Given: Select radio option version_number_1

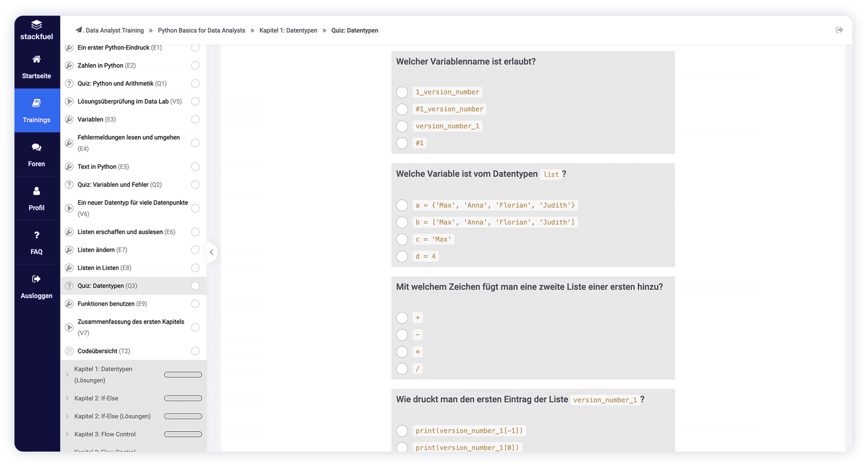Looking at the screenshot, I should [x=402, y=126].
